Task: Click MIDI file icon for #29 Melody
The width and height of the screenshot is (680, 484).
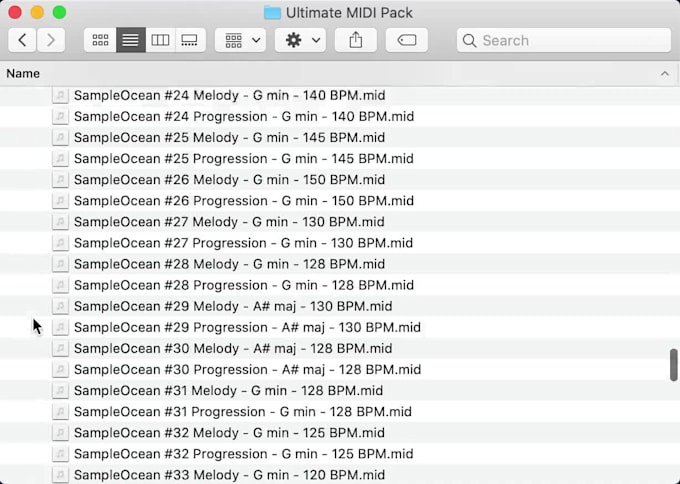Action: (x=60, y=306)
